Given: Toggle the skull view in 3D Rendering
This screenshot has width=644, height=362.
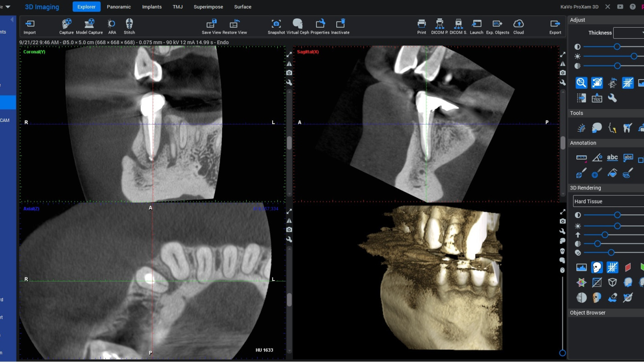Looking at the screenshot, I should (x=597, y=267).
